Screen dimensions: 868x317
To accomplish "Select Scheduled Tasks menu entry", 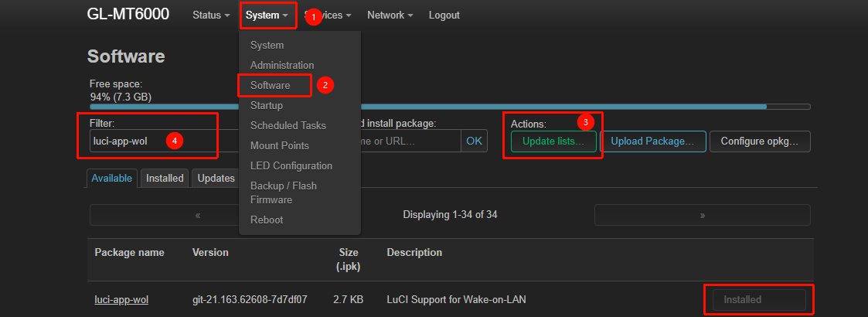I will click(x=288, y=125).
